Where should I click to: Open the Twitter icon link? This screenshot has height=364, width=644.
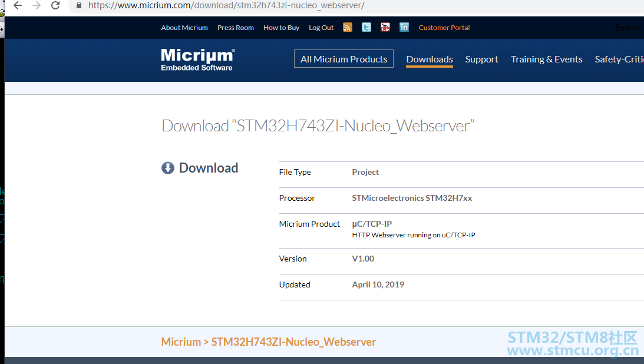click(366, 28)
